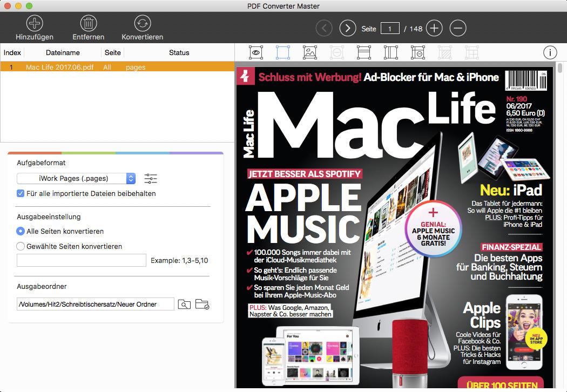Zoom out with the minus circle

coord(458,28)
